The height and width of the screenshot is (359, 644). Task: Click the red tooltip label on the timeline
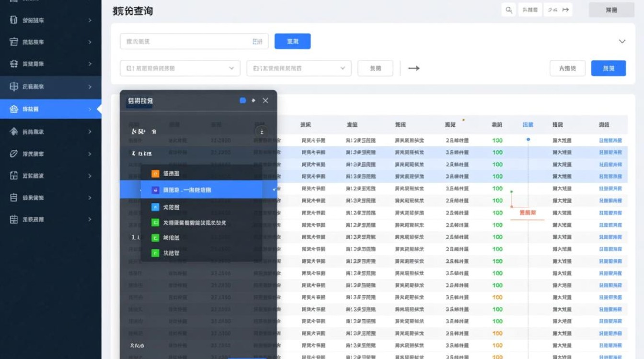pyautogui.click(x=528, y=212)
